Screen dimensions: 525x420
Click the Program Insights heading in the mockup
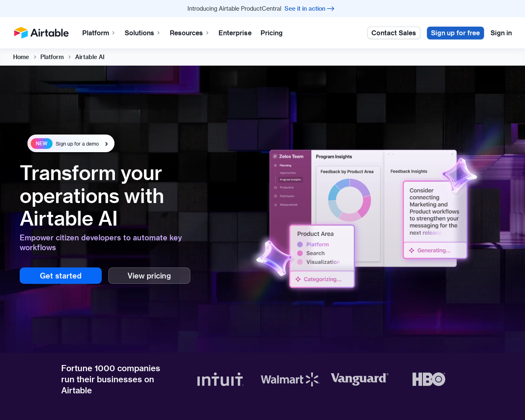[334, 157]
